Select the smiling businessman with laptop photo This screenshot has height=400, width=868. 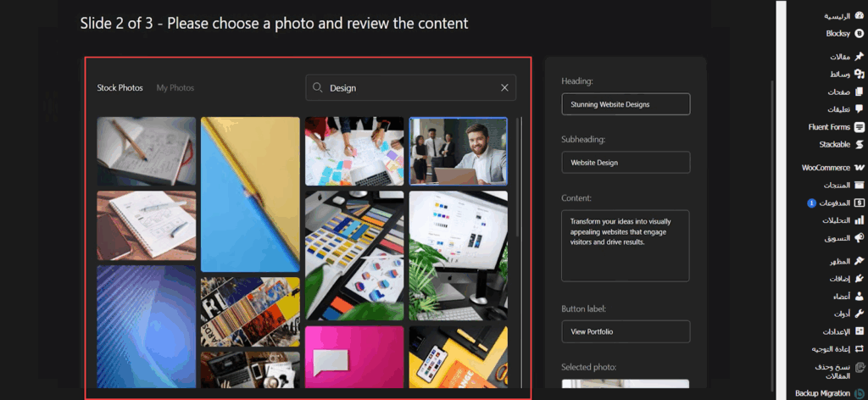[x=458, y=151]
